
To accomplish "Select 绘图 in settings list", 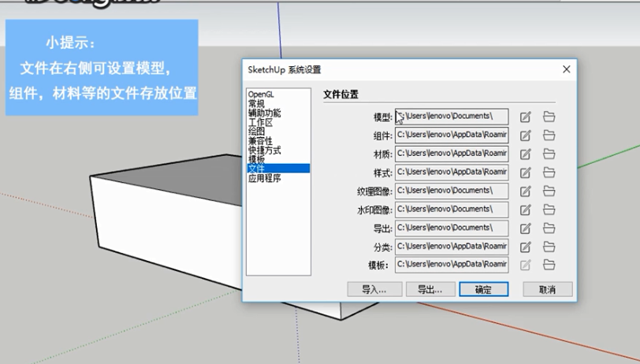I will click(x=256, y=132).
